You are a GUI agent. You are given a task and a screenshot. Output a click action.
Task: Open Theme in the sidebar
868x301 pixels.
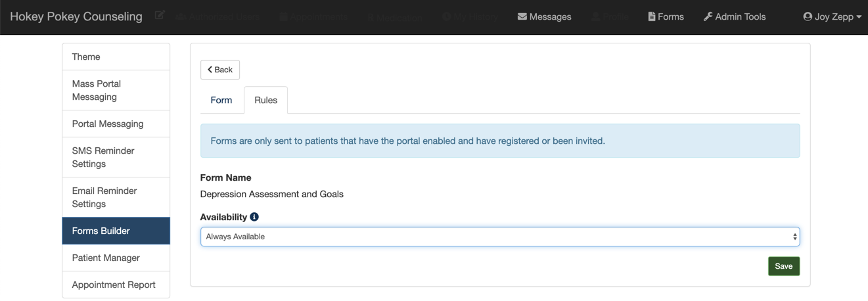coord(116,57)
